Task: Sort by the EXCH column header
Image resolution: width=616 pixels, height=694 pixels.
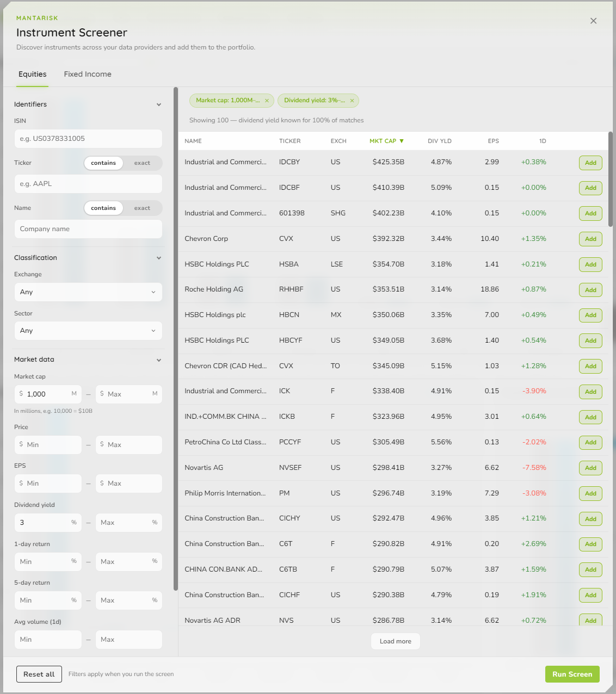Action: [x=338, y=141]
